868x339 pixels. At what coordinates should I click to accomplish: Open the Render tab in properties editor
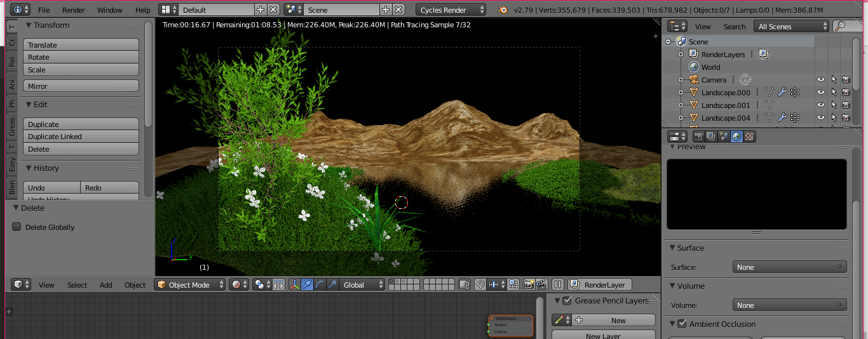pos(698,136)
